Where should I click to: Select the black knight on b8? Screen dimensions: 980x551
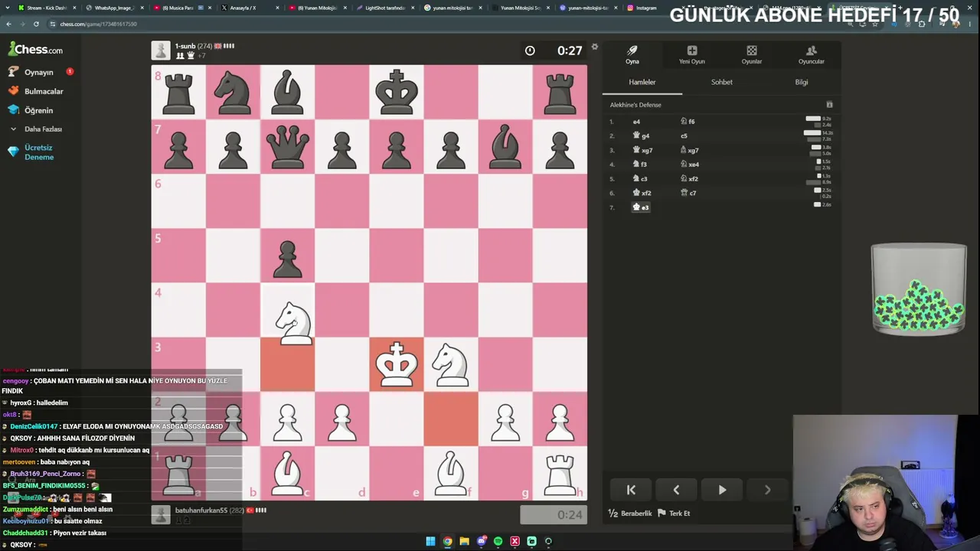[233, 92]
